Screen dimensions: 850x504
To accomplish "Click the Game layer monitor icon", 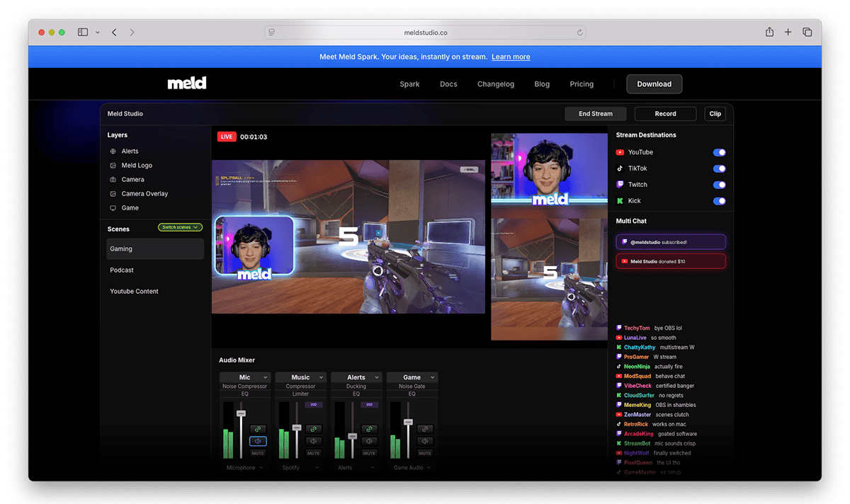I will pos(113,208).
